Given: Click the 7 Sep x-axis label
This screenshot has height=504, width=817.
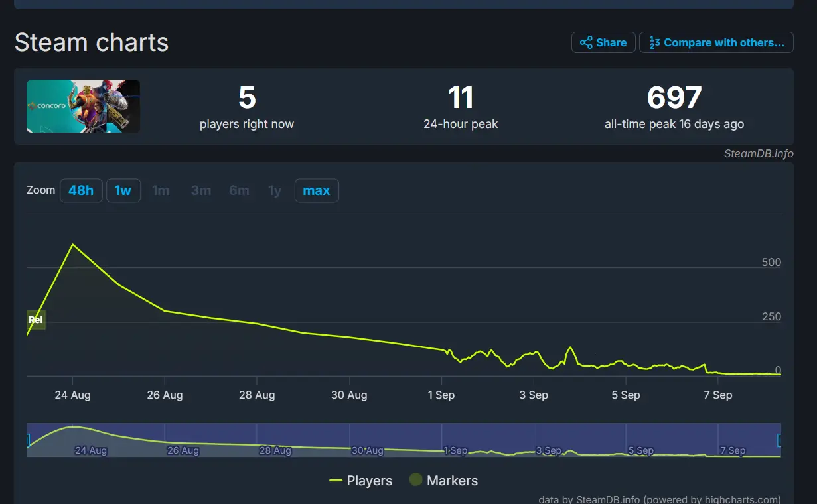Looking at the screenshot, I should tap(718, 395).
